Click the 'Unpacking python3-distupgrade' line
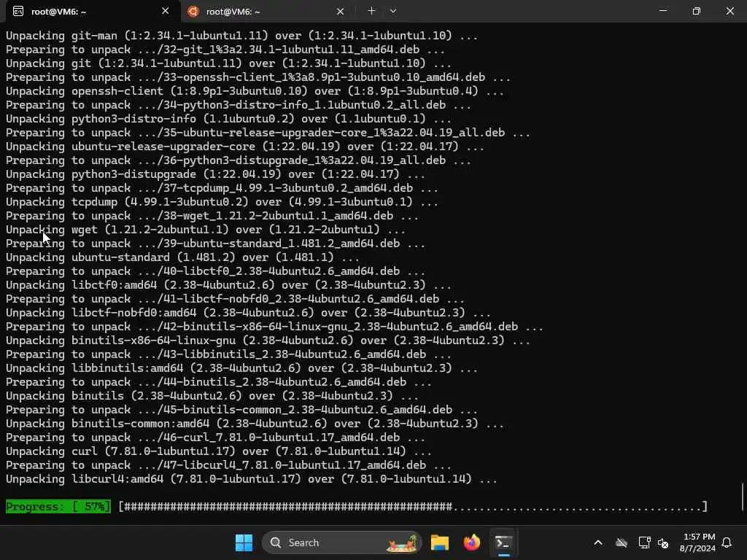 (x=215, y=174)
